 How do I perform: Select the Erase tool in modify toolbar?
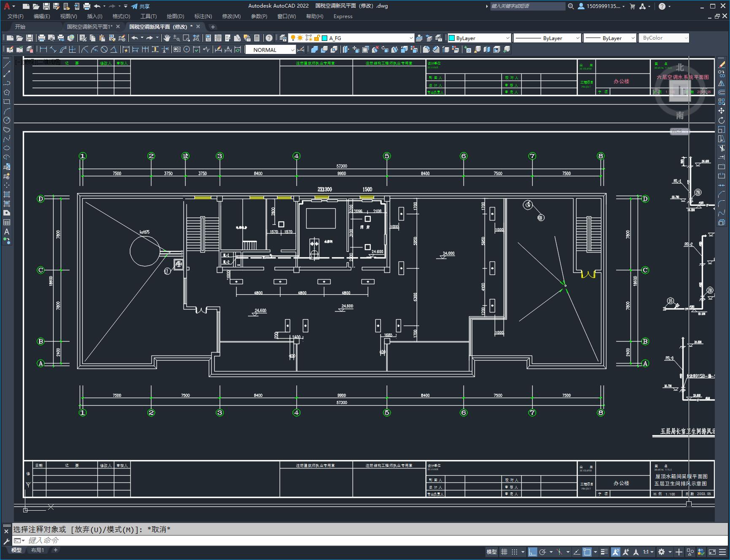722,65
